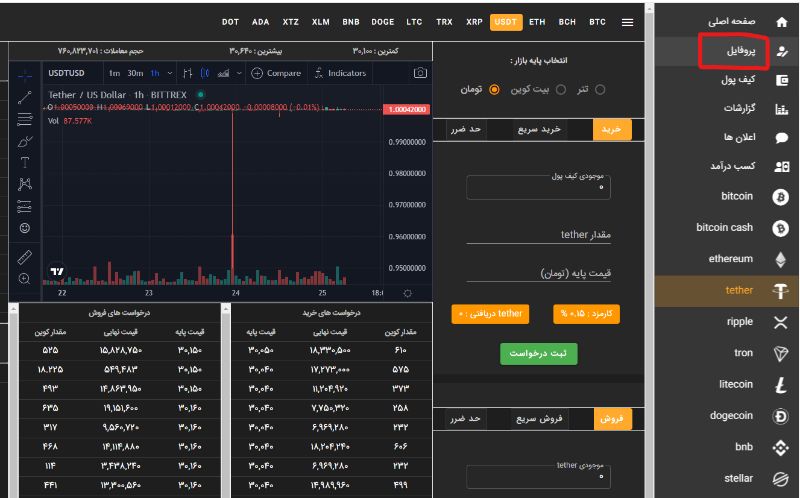Switch to the خرید سریع tab
Viewport: 800px width, 498px height.
coord(539,130)
